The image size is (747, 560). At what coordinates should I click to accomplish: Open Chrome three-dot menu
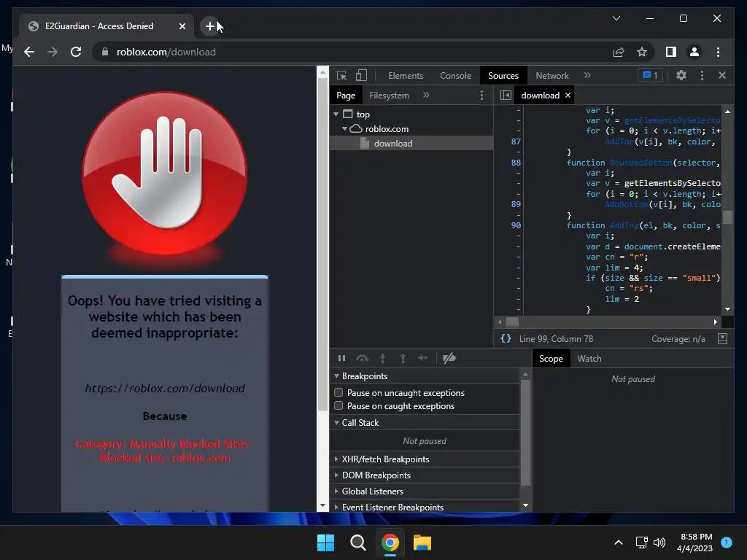point(718,52)
